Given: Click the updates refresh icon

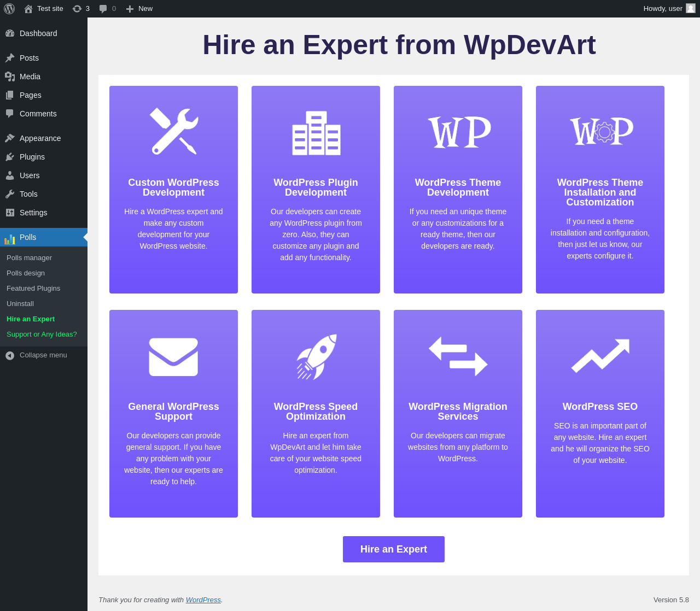Looking at the screenshot, I should point(77,9).
